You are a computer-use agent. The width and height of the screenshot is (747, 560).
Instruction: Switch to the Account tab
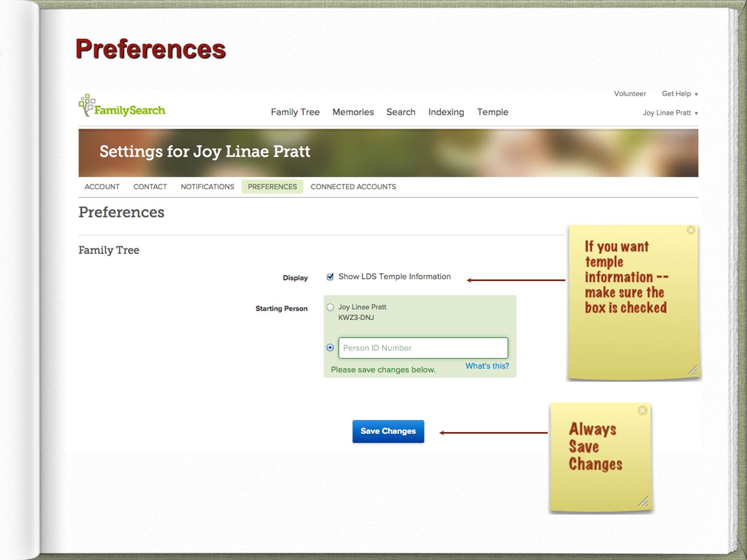(x=102, y=186)
